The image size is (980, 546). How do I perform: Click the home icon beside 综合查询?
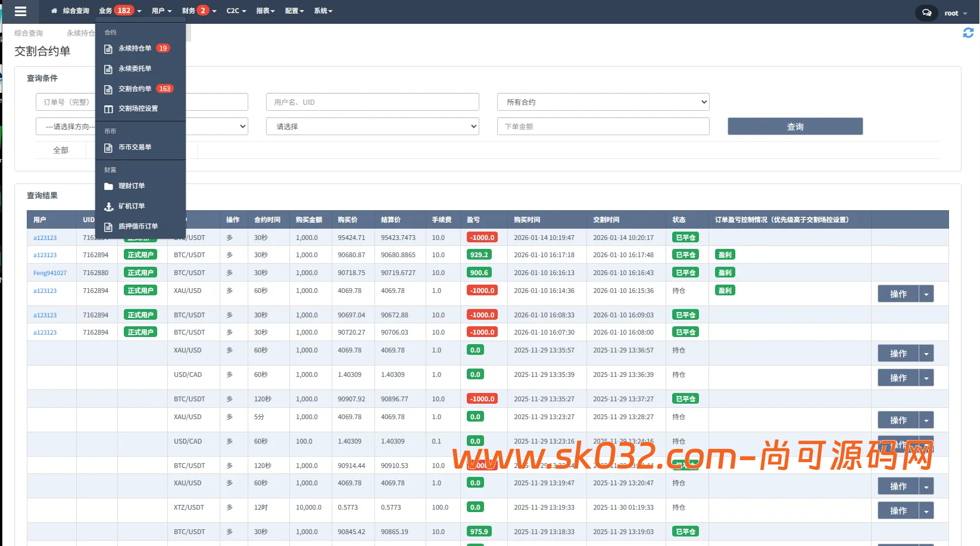(54, 11)
